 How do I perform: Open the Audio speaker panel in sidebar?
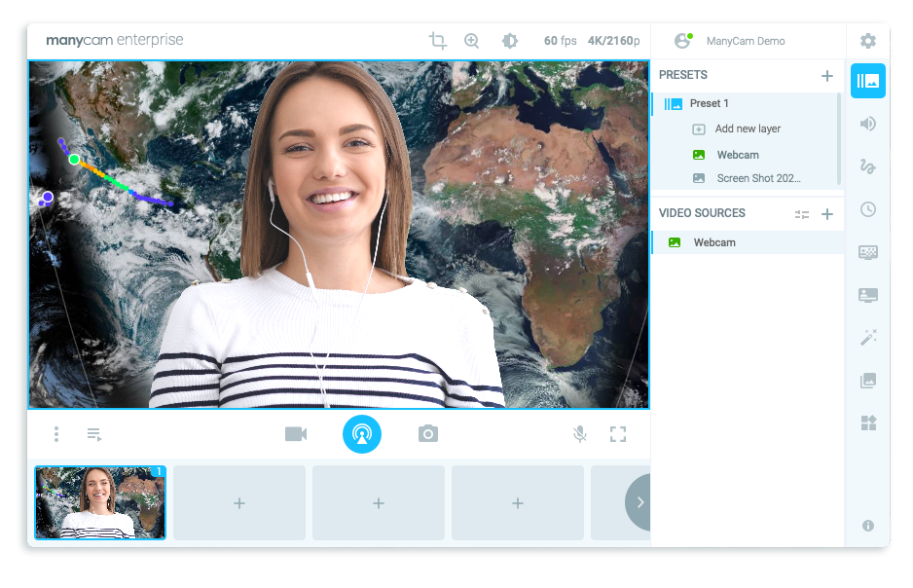(867, 124)
